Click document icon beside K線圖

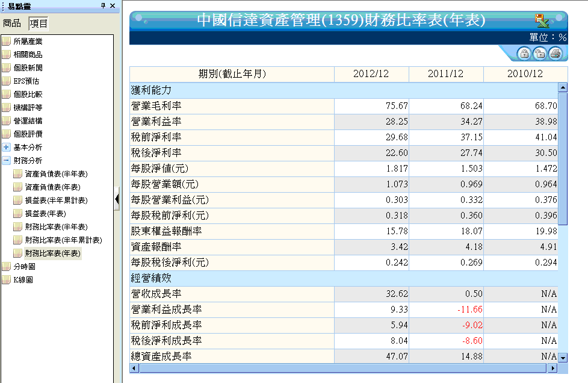click(x=7, y=279)
